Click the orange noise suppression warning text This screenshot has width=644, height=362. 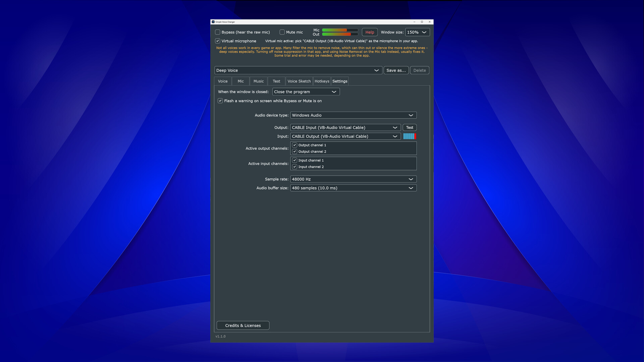click(x=322, y=52)
